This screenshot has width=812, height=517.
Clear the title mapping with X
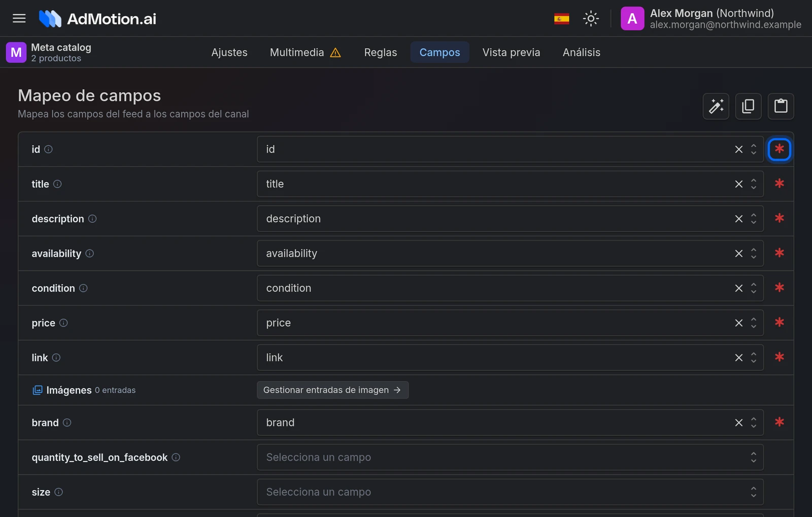coord(739,184)
